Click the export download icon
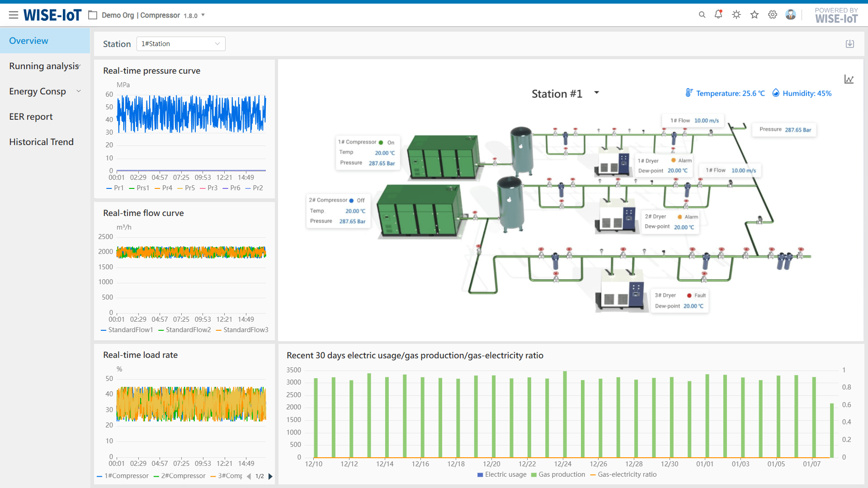 tap(850, 44)
